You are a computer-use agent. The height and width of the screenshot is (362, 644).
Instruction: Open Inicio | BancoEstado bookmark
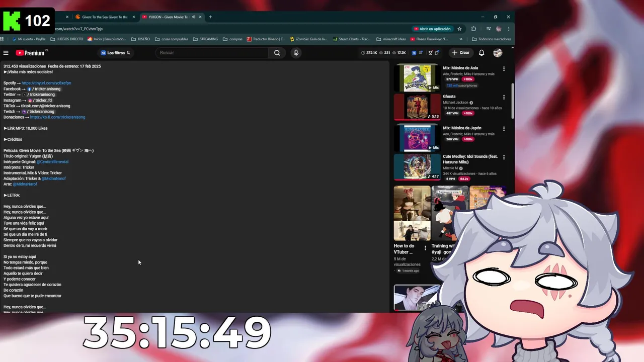tap(107, 39)
